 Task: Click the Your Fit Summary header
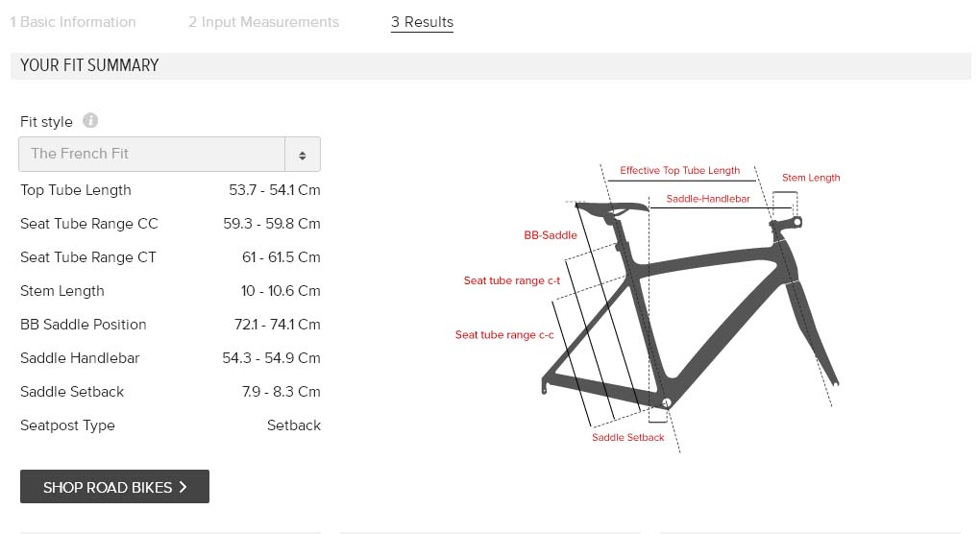[89, 65]
